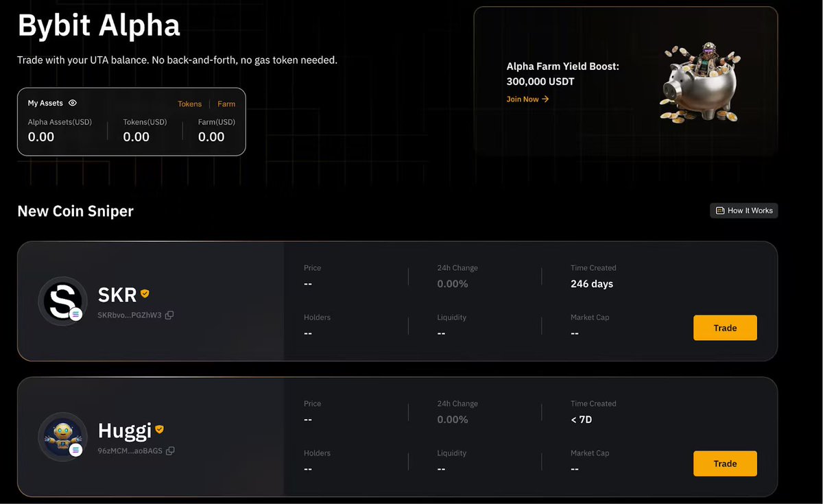
Task: Click the piggy bank promo image
Action: (698, 82)
